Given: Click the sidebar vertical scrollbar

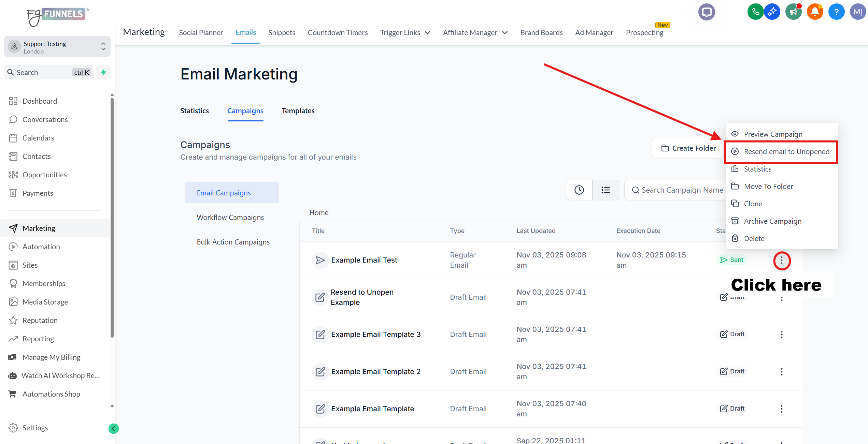Looking at the screenshot, I should click(x=112, y=218).
